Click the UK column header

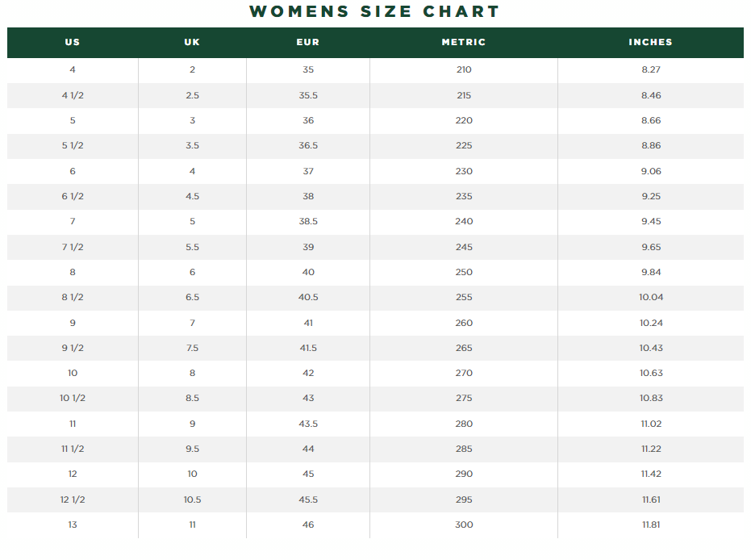(x=192, y=42)
